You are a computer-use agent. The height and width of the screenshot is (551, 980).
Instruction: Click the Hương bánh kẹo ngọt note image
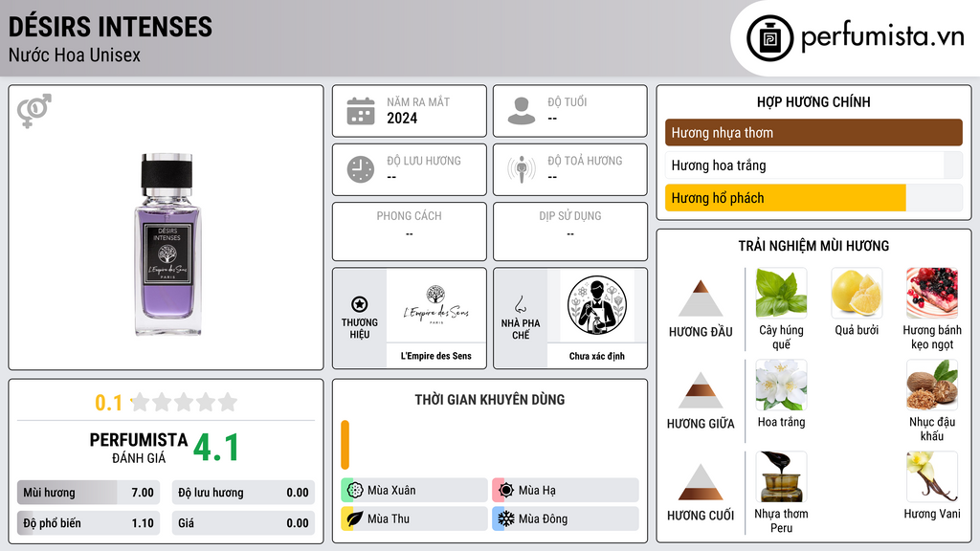pos(932,293)
